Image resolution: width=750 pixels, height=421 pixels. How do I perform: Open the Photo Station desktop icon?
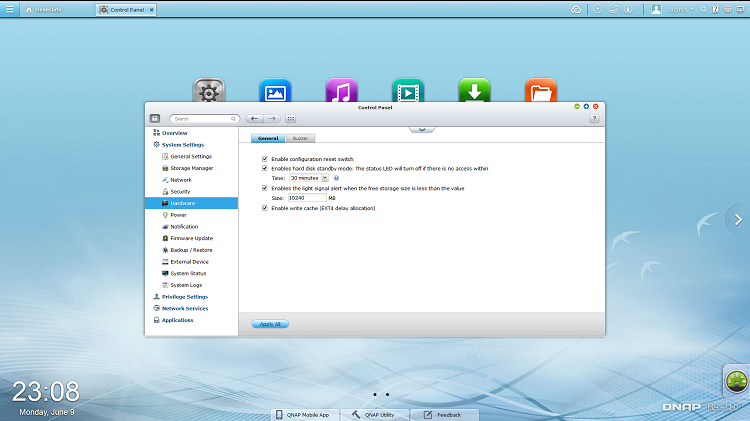pyautogui.click(x=275, y=91)
